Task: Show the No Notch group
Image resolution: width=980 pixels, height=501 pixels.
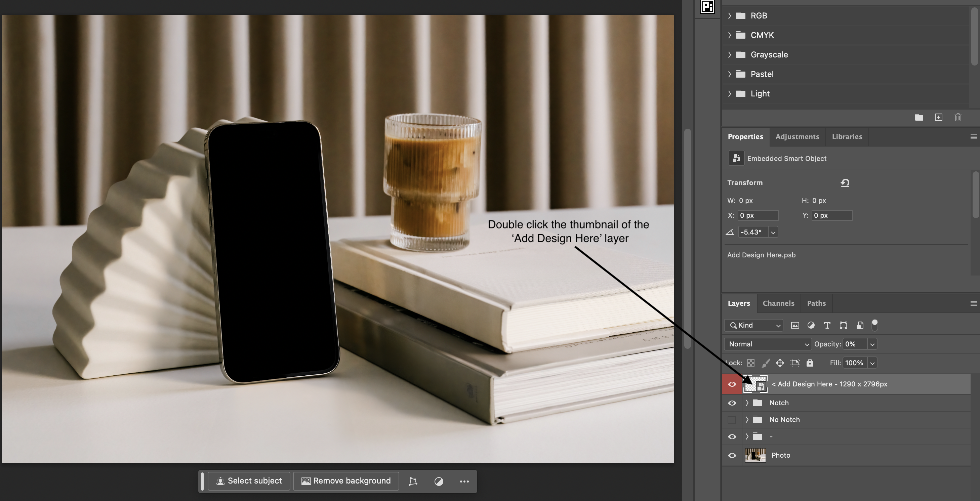Action: (732, 420)
